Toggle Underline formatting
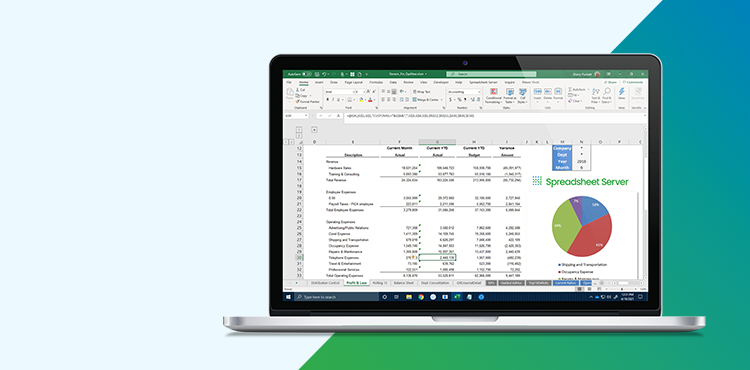Screen dimensions: 750x370 tap(339, 99)
